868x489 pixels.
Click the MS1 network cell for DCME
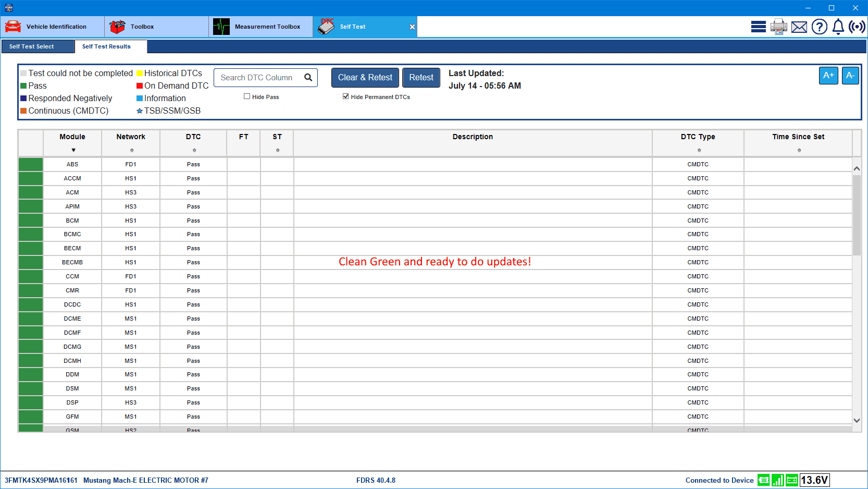click(x=131, y=319)
